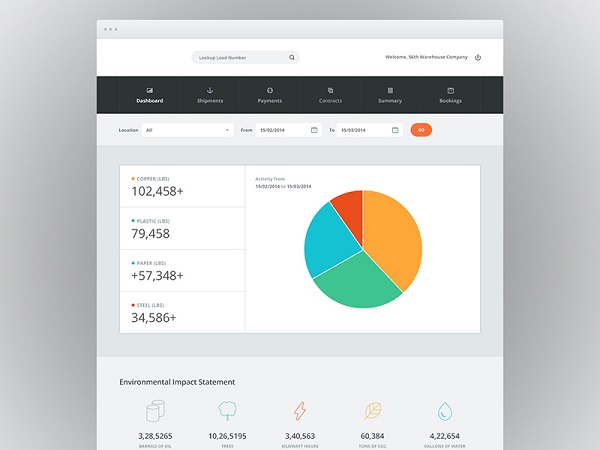
Task: Open the Summary tab
Action: point(390,96)
